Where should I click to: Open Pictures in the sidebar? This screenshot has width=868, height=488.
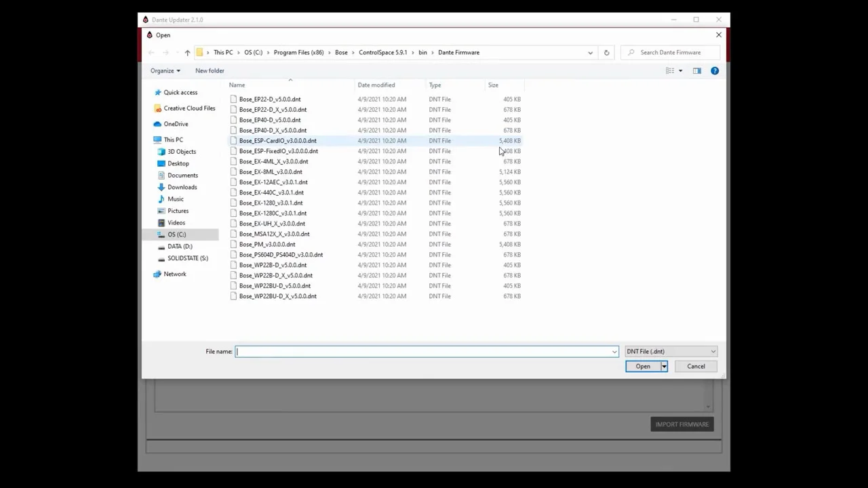178,211
